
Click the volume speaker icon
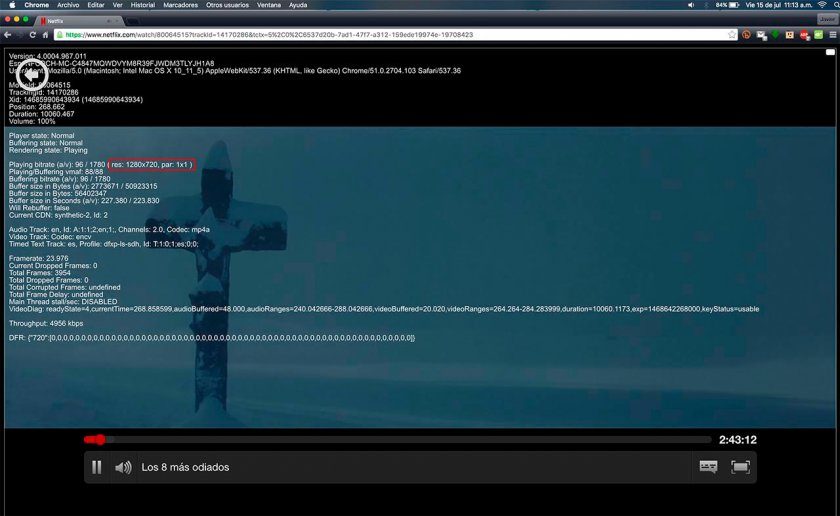tap(123, 467)
